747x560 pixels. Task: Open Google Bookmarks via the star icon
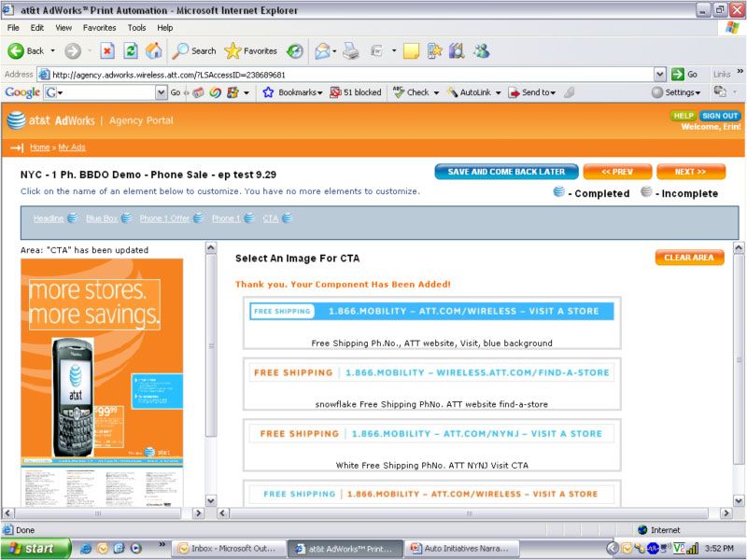point(267,91)
